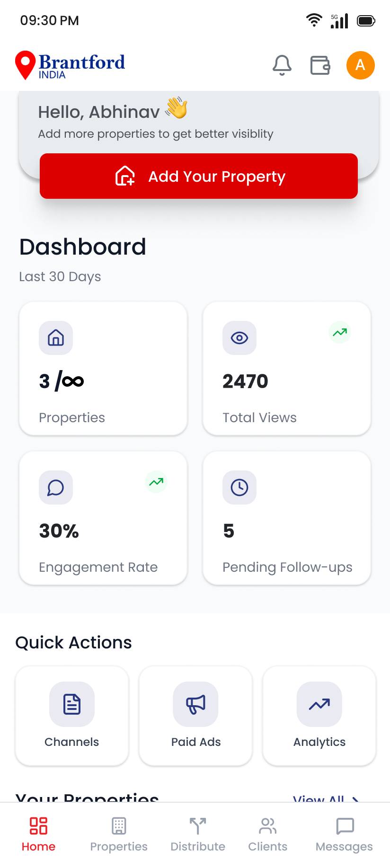Select the Messages tab

tap(344, 834)
